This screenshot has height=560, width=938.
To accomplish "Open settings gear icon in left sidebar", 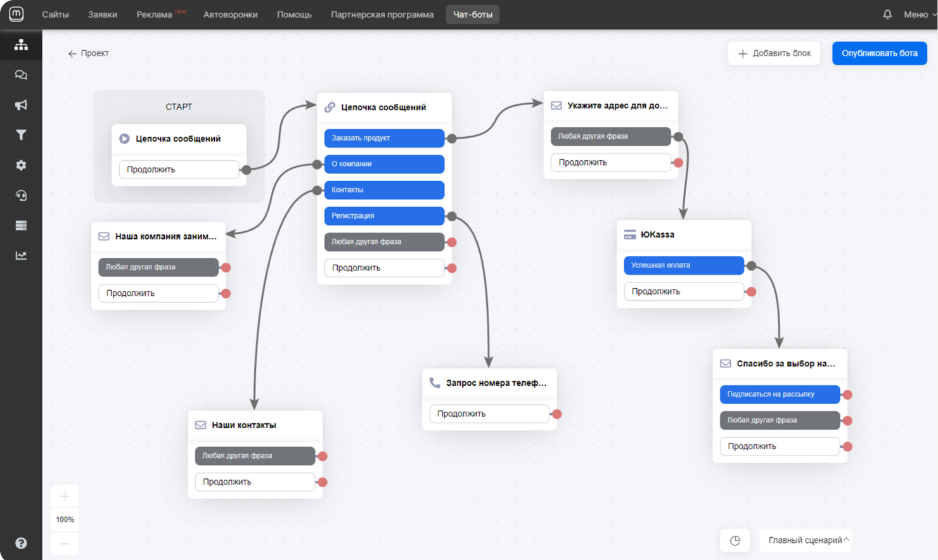I will point(21,165).
